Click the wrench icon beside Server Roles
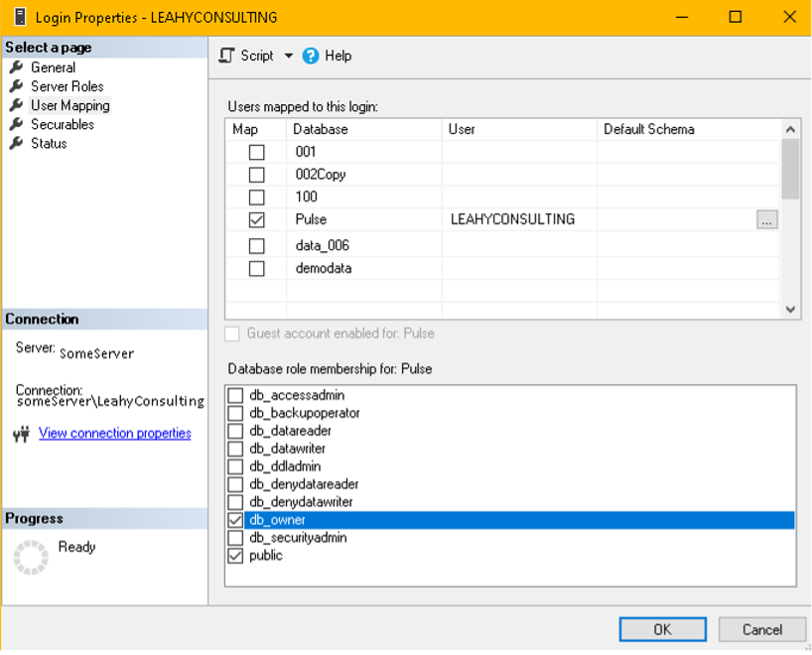The width and height of the screenshot is (812, 655). (x=17, y=86)
